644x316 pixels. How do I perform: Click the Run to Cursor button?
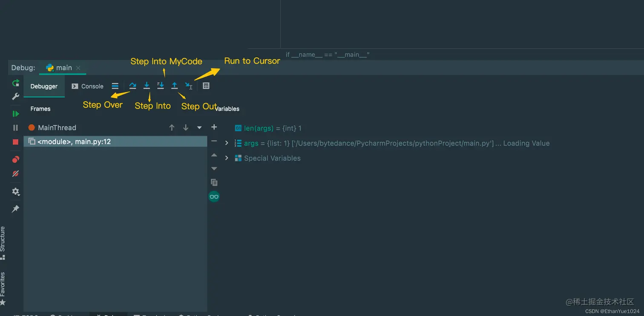(189, 86)
